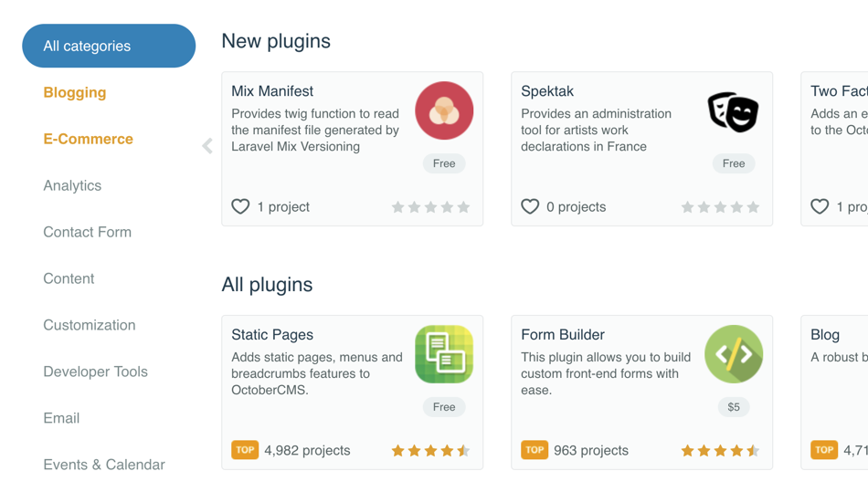Click the TOP badge on Static Pages
This screenshot has height=492, width=868.
point(245,450)
